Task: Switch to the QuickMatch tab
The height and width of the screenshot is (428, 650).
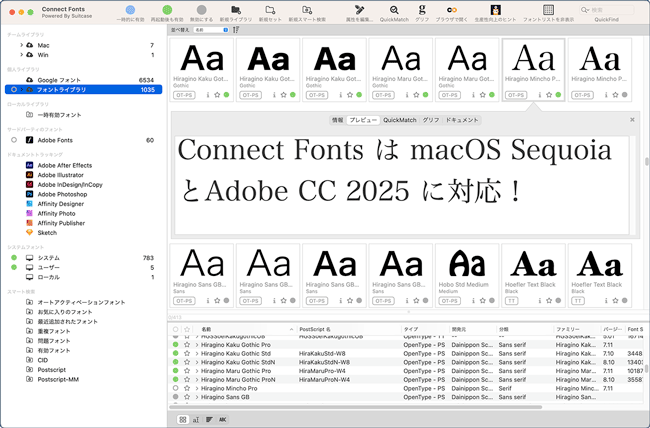Action: pos(400,120)
